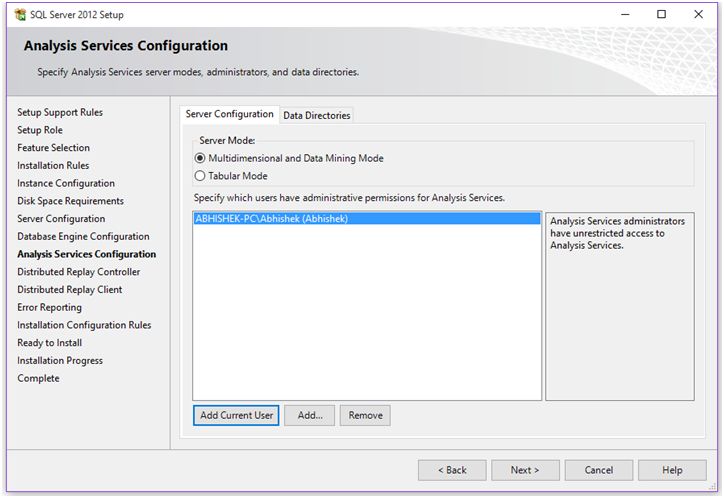Proceed with the Next > button
Image resolution: width=724 pixels, height=498 pixels.
[525, 470]
